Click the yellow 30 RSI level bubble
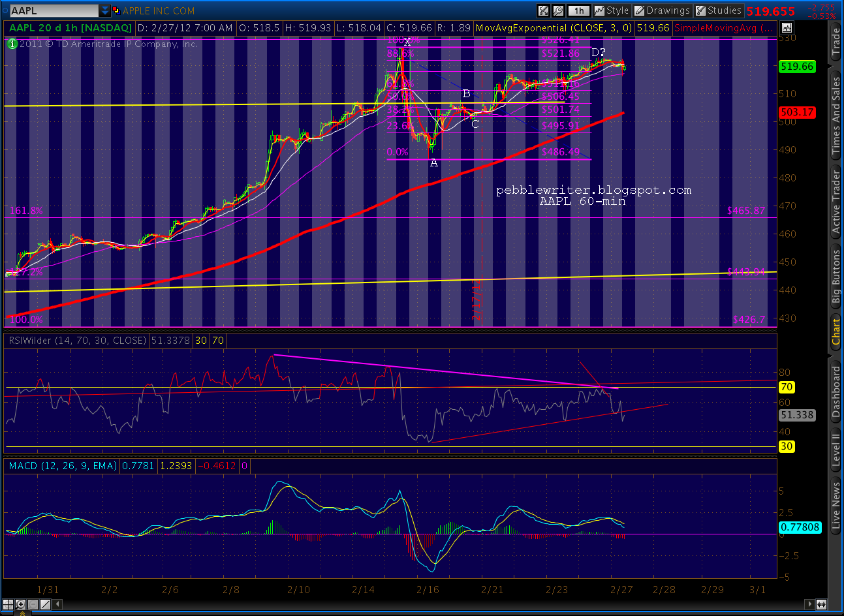The image size is (844, 616). click(787, 446)
